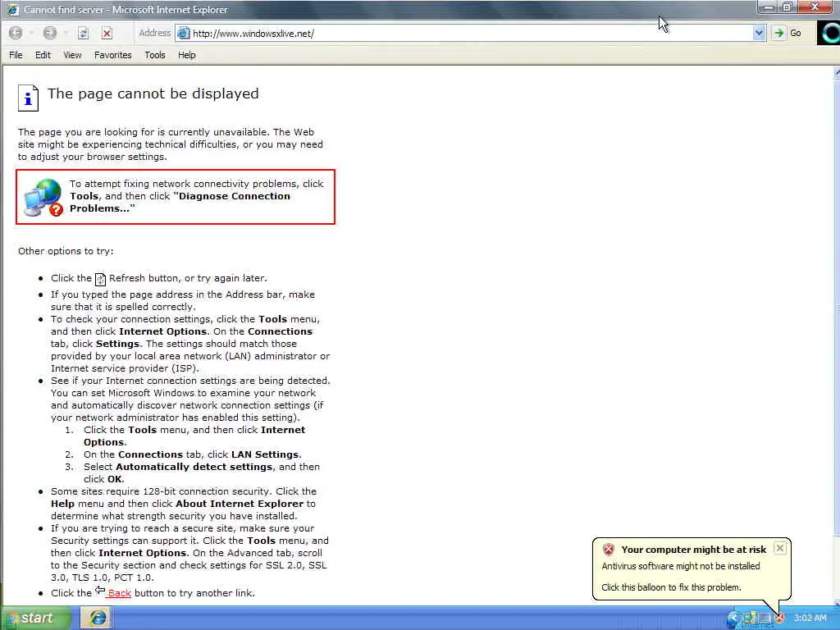Click the green Go arrow button
The image size is (840, 630).
click(778, 33)
